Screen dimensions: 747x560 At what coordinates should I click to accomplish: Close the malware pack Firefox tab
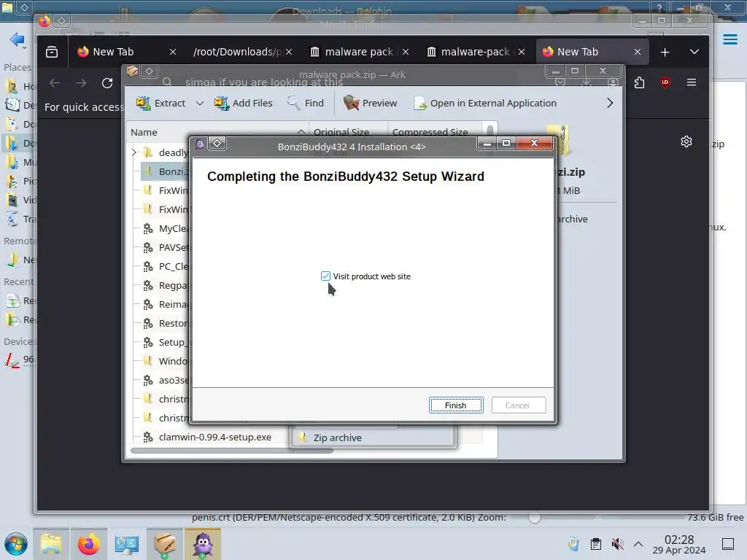point(406,52)
